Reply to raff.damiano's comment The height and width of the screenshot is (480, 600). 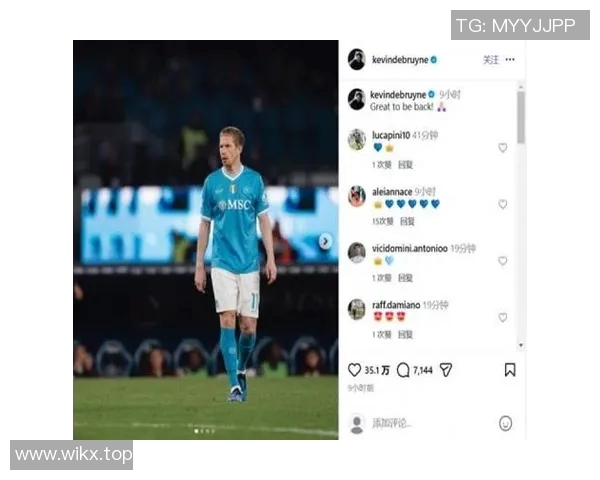click(x=405, y=335)
